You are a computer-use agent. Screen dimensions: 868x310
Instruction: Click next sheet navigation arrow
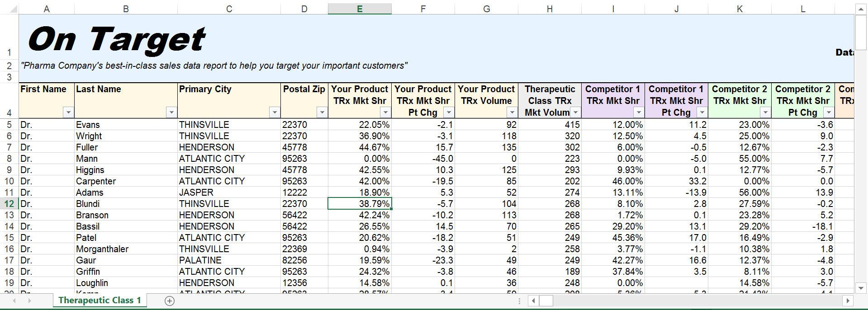pyautogui.click(x=30, y=301)
